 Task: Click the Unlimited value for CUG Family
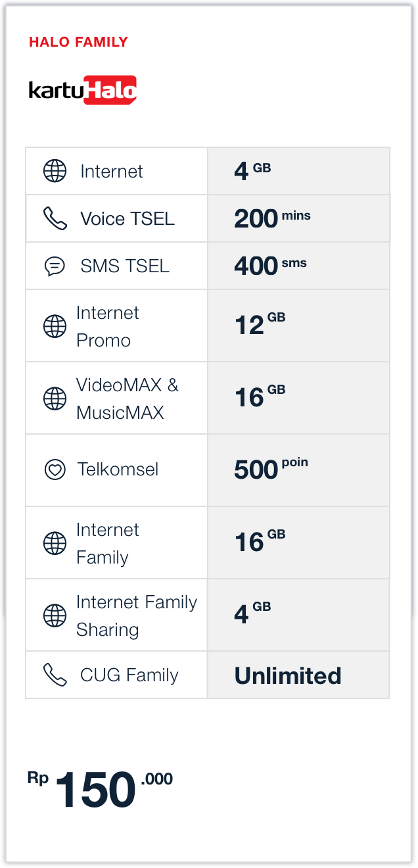point(288,675)
